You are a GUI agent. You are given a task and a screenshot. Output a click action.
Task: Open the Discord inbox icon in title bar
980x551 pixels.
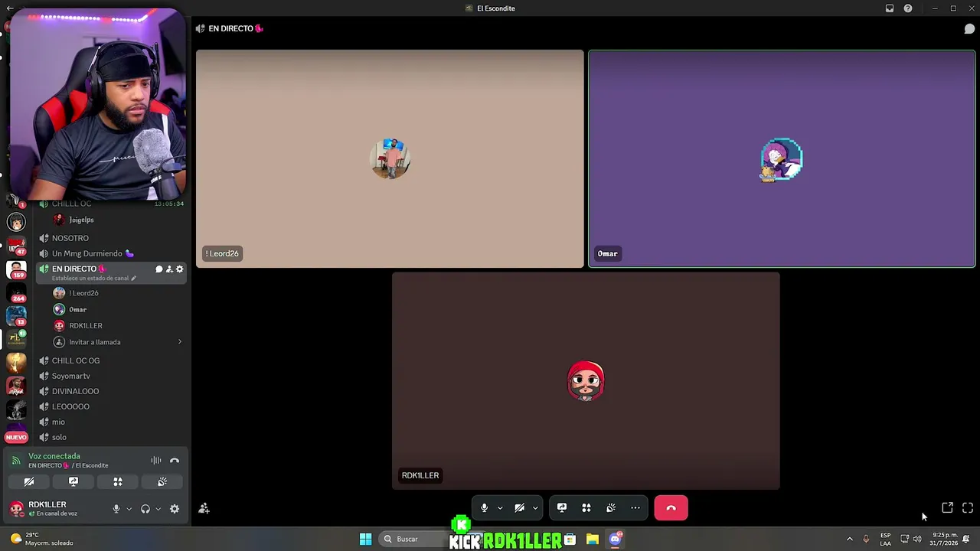pyautogui.click(x=890, y=8)
